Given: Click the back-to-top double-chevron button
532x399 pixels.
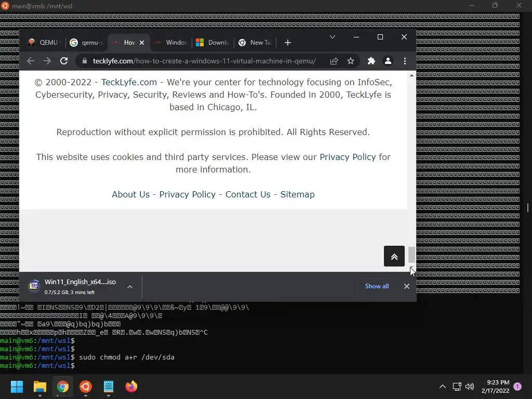Looking at the screenshot, I should [x=394, y=256].
